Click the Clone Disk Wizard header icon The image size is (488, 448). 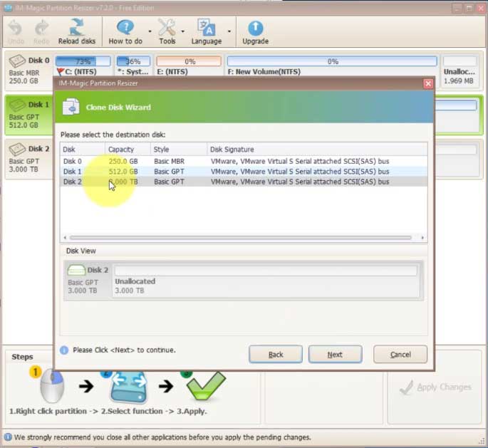click(x=71, y=107)
